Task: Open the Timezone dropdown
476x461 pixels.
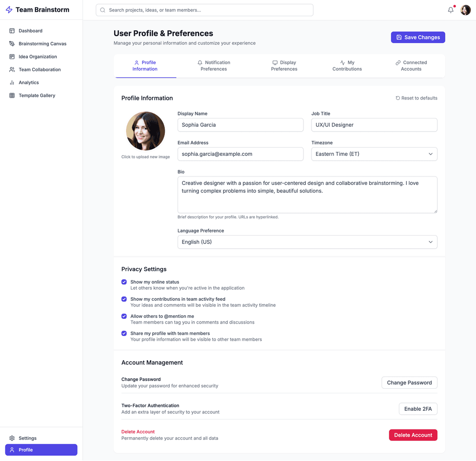Action: [x=374, y=154]
